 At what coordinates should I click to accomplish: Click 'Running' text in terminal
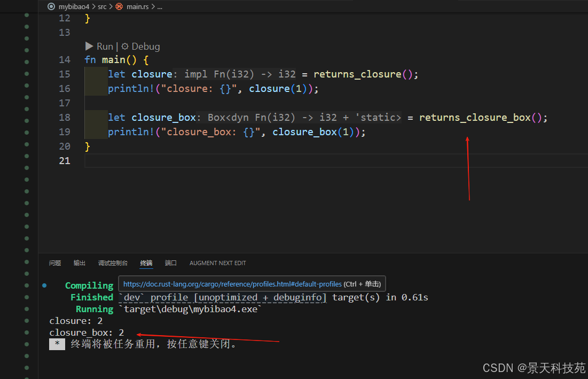click(x=95, y=309)
